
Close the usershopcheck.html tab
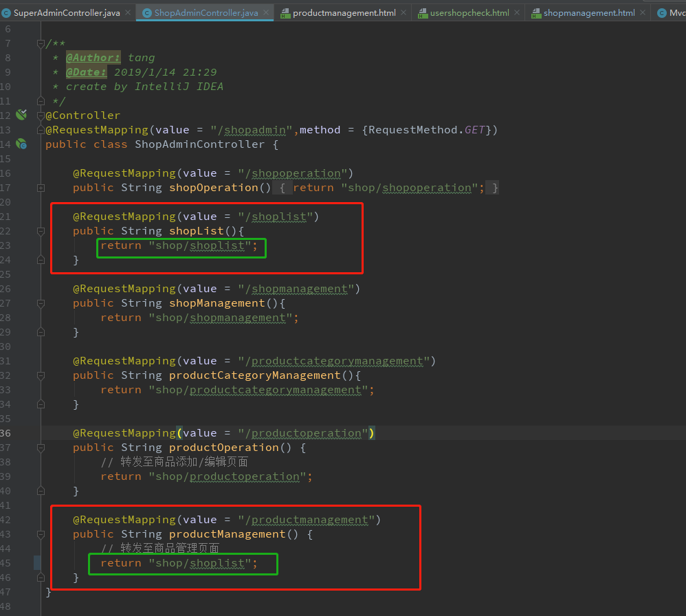(x=517, y=12)
